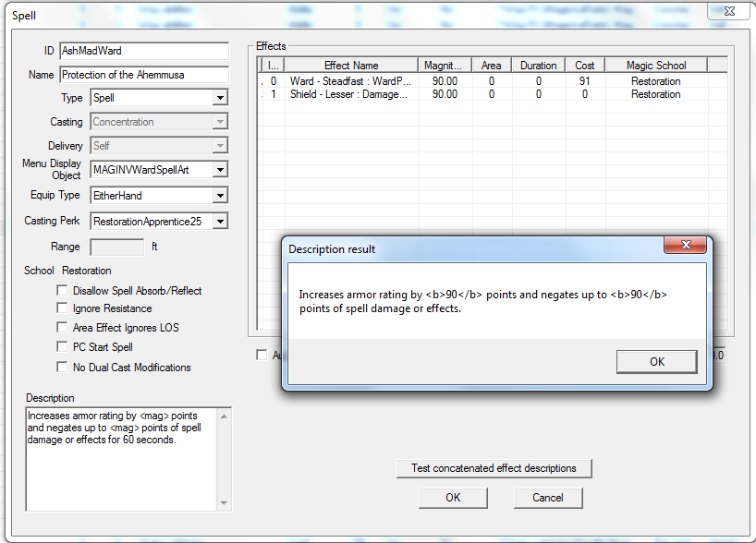The height and width of the screenshot is (543, 756).
Task: Expand Casting Perk dropdown
Action: 220,222
